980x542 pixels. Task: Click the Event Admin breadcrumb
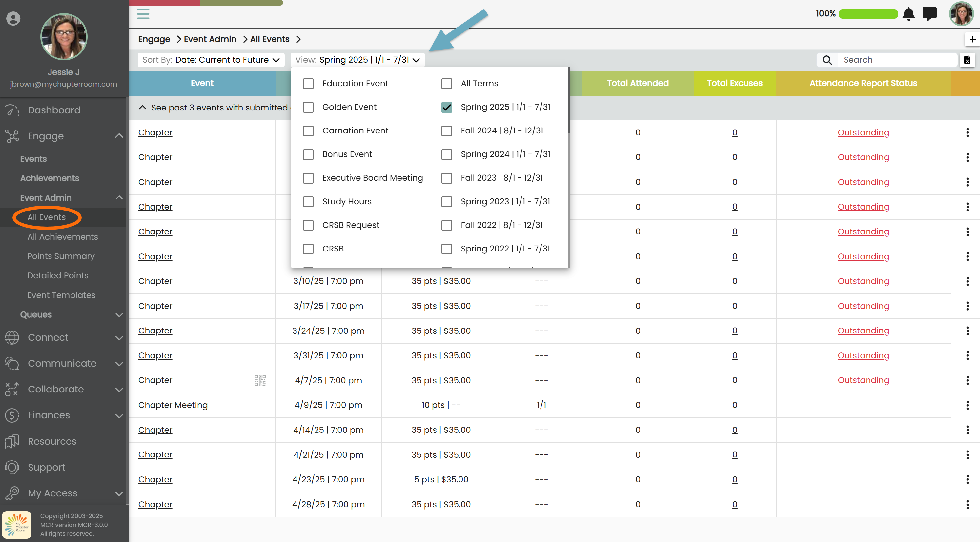[x=210, y=39]
